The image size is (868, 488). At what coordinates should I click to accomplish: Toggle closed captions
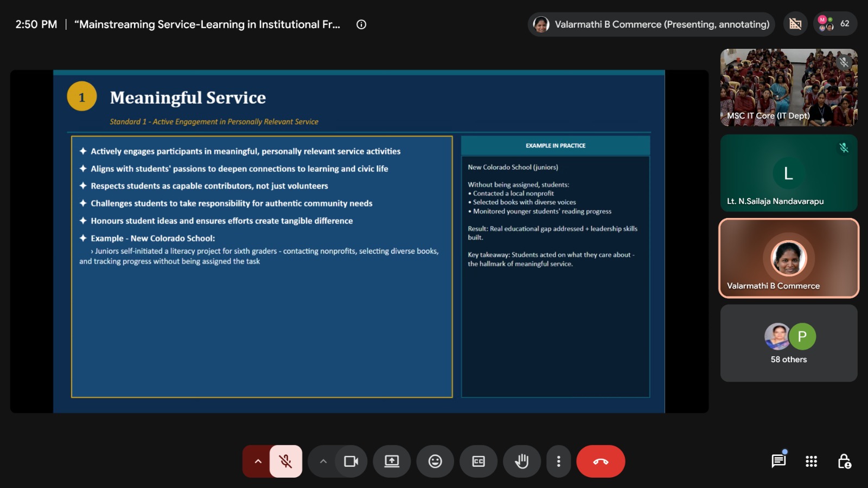point(478,461)
